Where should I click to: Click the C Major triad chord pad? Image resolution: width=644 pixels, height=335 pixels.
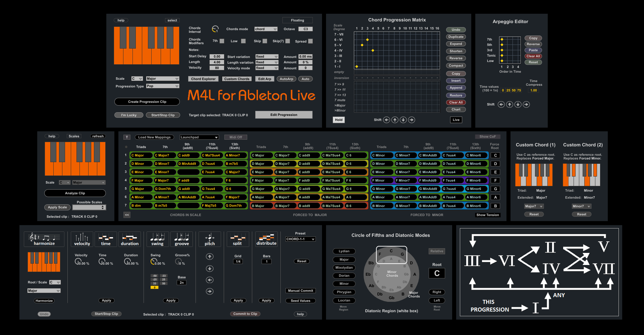(x=141, y=155)
